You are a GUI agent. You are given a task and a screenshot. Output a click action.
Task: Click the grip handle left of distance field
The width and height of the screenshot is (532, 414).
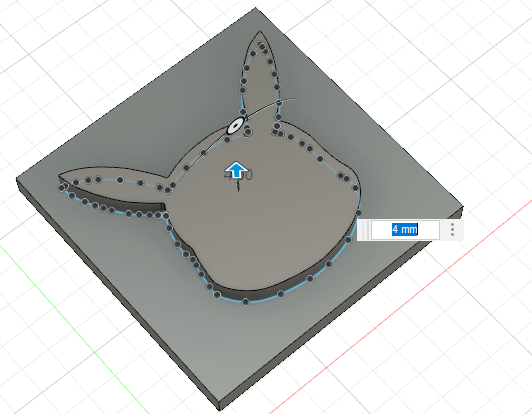click(364, 230)
